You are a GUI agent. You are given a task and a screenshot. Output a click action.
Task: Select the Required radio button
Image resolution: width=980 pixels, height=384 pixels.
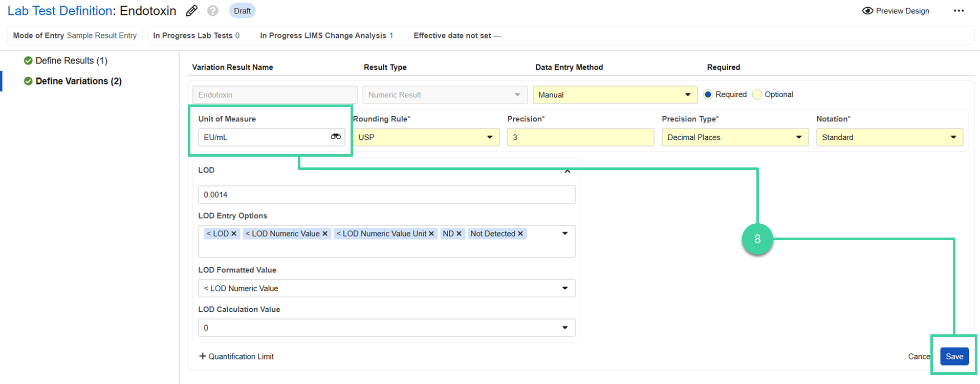click(708, 94)
